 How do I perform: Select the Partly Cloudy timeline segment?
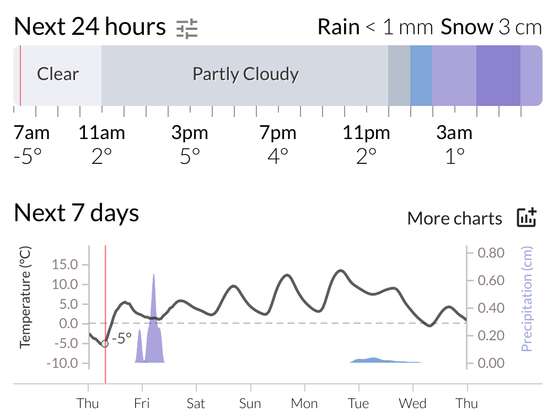tap(245, 75)
